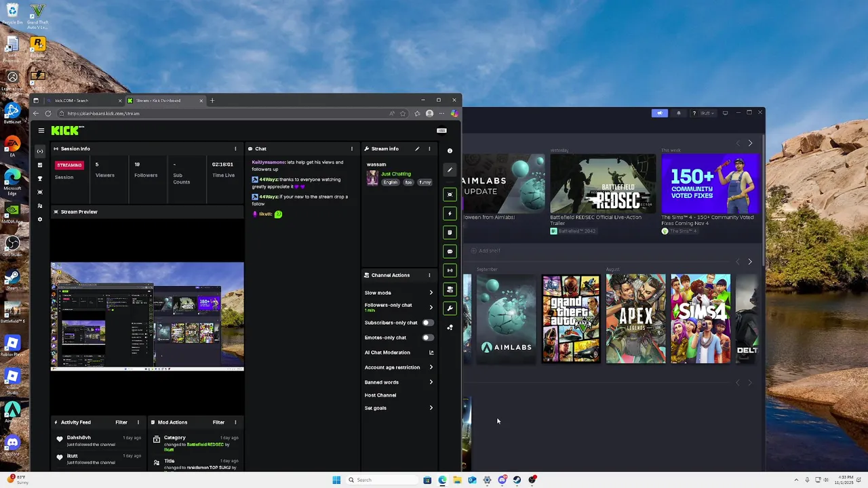Toggle the lightning quick actions widget

450,213
